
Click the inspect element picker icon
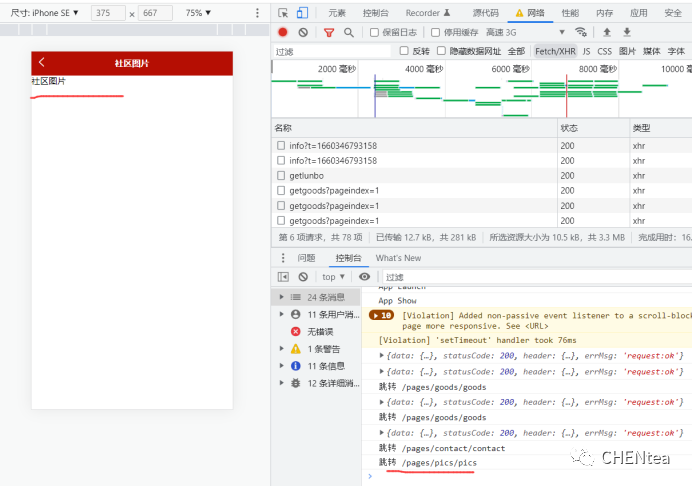284,13
